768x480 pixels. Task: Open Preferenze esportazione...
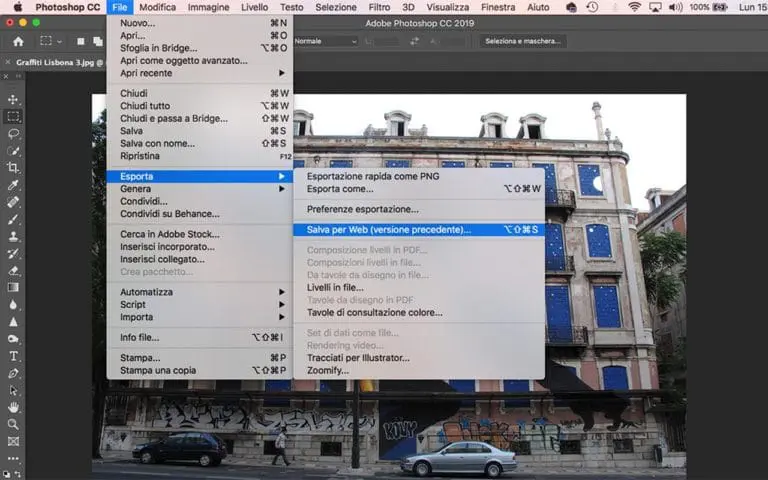point(419,209)
